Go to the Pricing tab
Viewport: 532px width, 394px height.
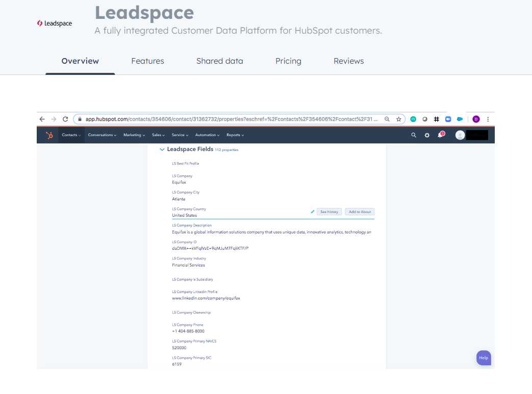(x=288, y=61)
